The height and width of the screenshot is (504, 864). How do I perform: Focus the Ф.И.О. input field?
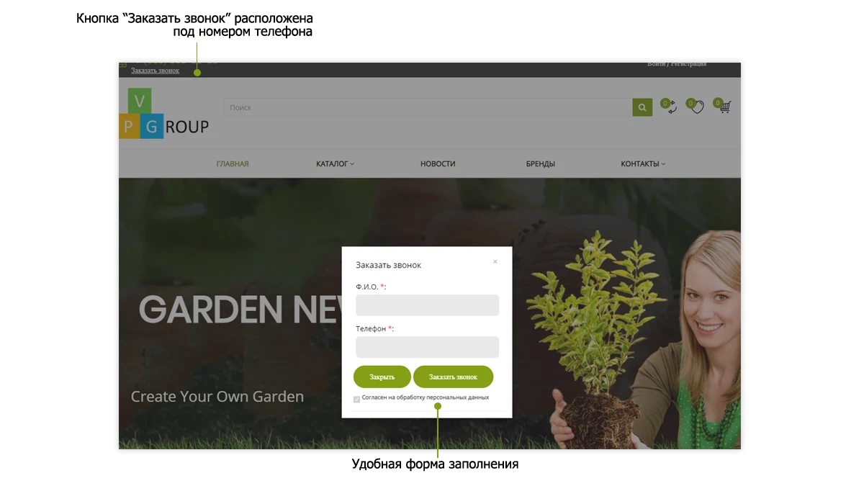point(427,305)
